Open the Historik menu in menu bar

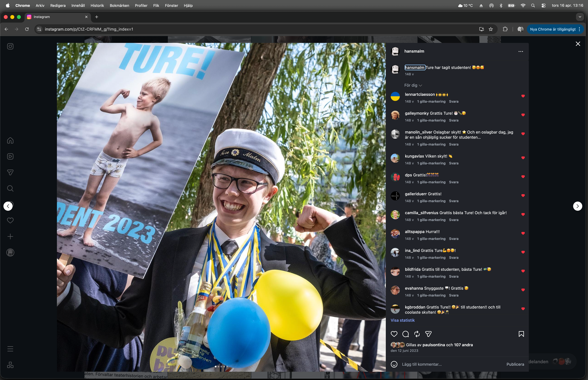click(97, 5)
